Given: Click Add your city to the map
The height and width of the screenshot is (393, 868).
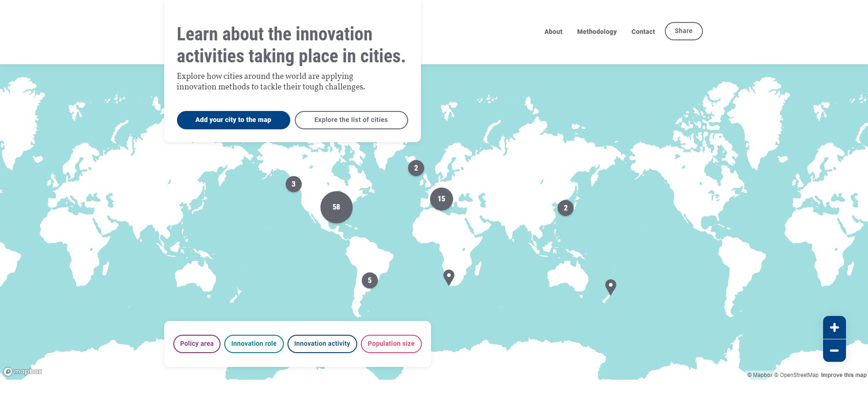Looking at the screenshot, I should pyautogui.click(x=233, y=120).
